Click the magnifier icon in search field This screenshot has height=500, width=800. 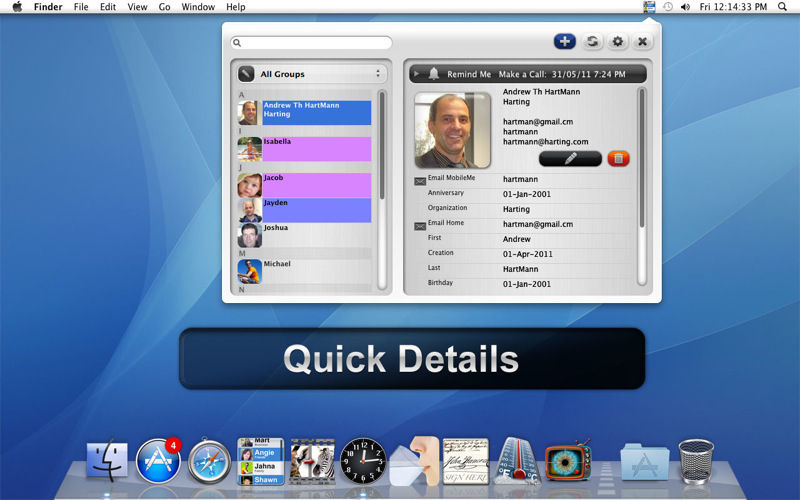237,43
